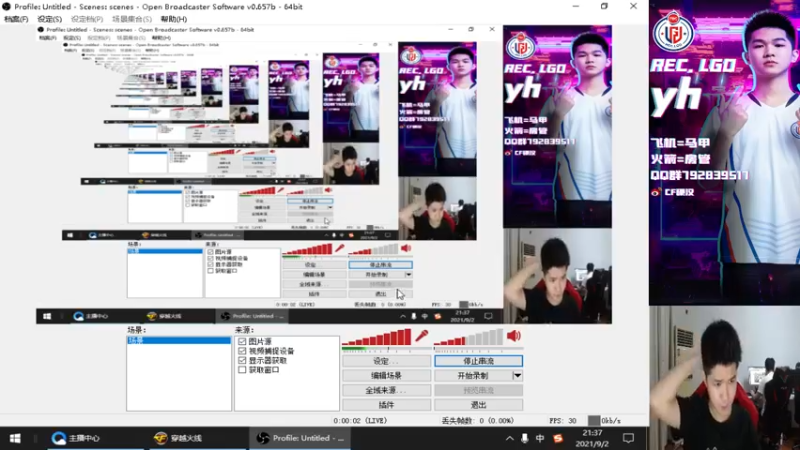Click the OBS logo in the title bar
This screenshot has height=450, width=800.
click(x=7, y=7)
